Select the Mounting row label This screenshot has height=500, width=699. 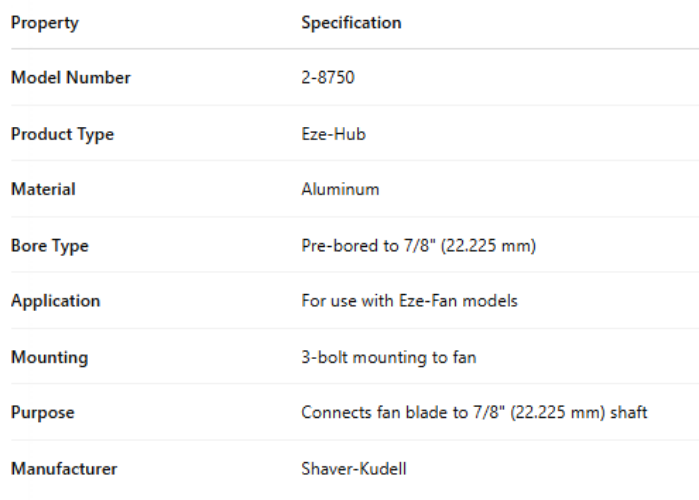coord(49,357)
